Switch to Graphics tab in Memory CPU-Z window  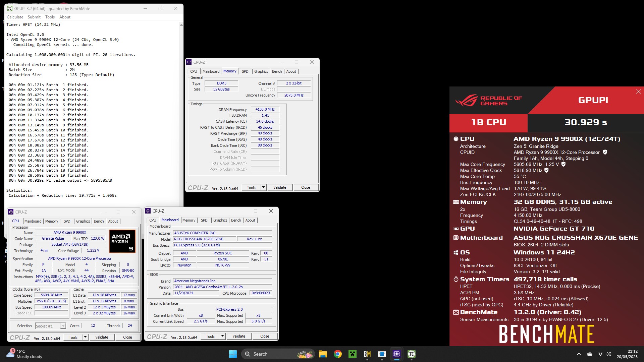pyautogui.click(x=261, y=71)
